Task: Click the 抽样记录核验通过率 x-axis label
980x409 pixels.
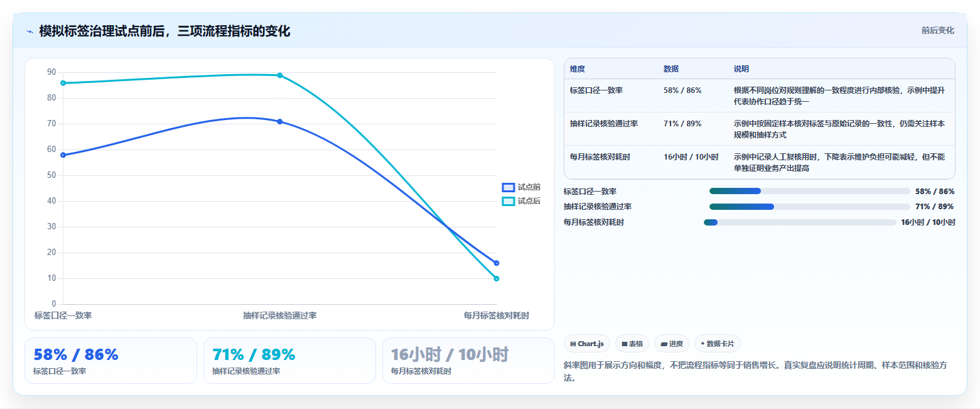Action: pyautogui.click(x=280, y=315)
